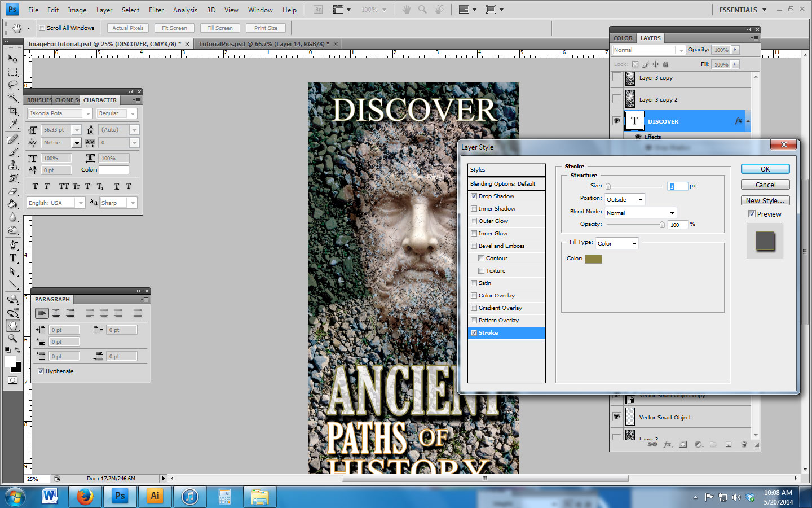
Task: Enable the Gradient Overlay checkbox
Action: [474, 308]
